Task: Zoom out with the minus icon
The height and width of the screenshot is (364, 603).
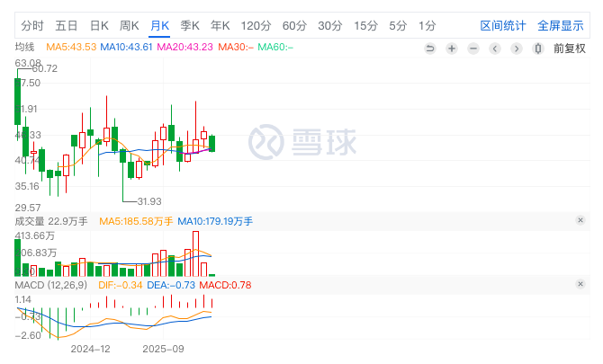Action: point(473,49)
